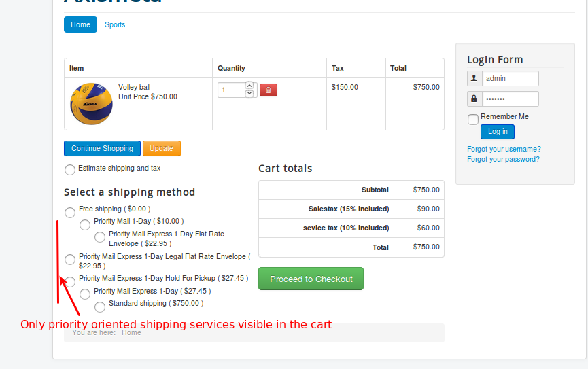Select Estimate shipping and tax option
588x369 pixels.
tap(70, 170)
